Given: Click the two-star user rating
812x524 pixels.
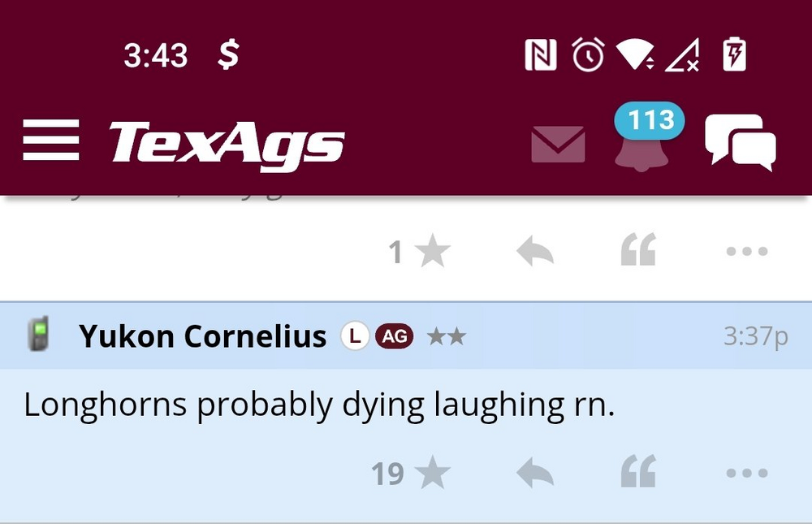Looking at the screenshot, I should click(446, 336).
